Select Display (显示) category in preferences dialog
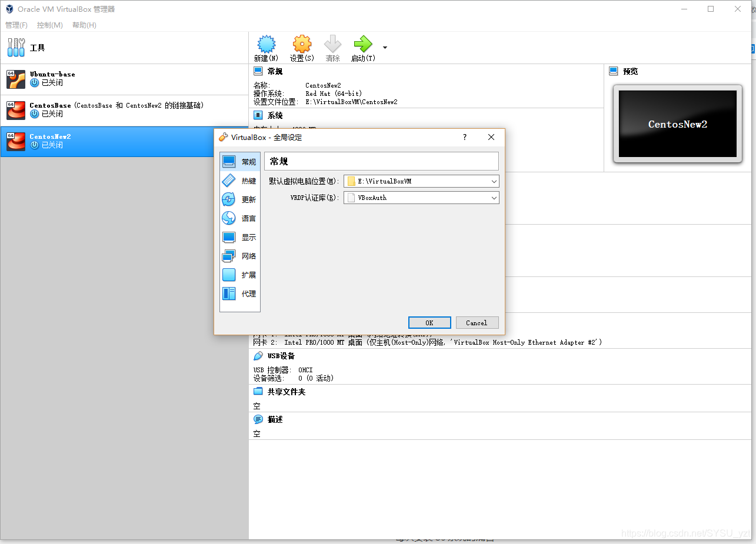756x544 pixels. pyautogui.click(x=240, y=237)
